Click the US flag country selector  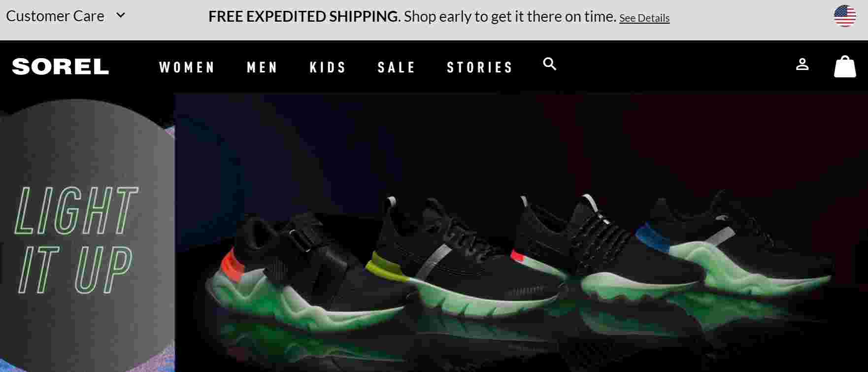845,16
